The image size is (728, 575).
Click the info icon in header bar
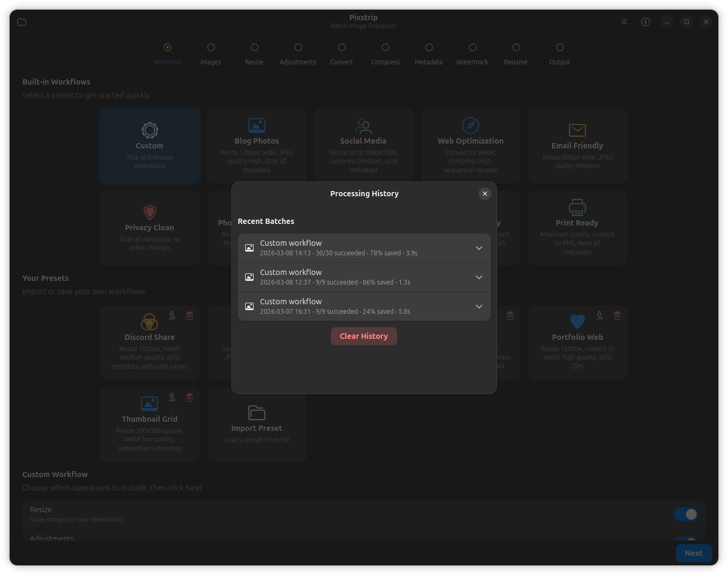(645, 22)
